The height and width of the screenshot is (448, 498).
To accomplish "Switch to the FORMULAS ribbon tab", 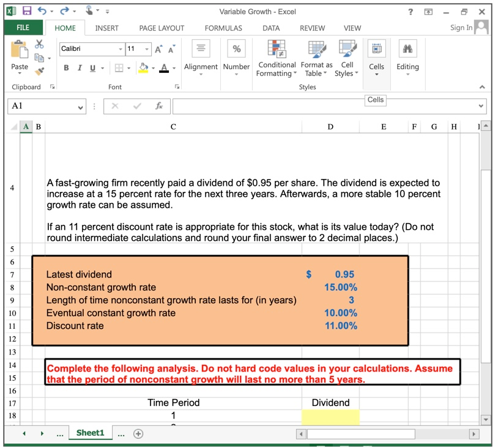I will 223,28.
